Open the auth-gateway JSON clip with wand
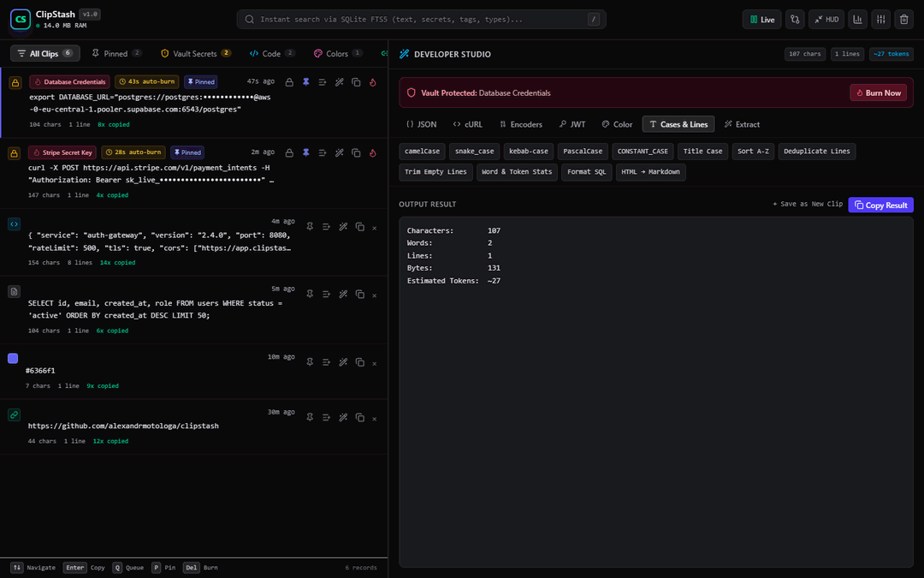Screen dimensions: 924x578 point(343,227)
